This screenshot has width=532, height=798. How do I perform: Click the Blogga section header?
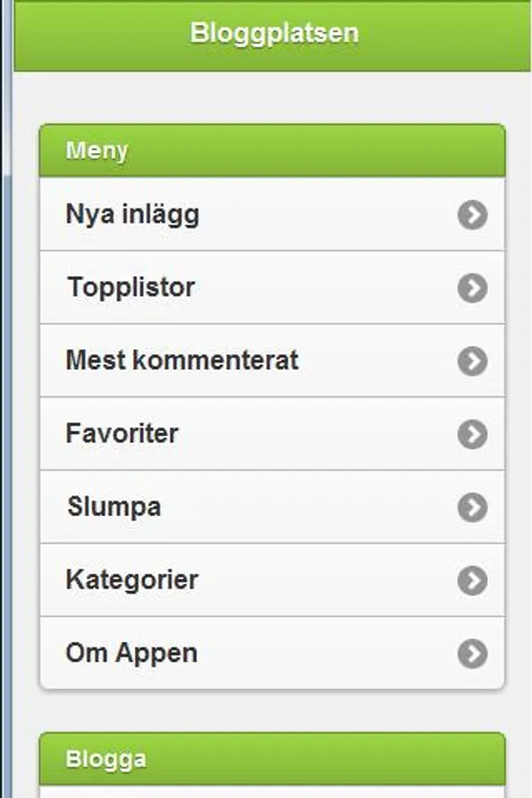pos(272,759)
